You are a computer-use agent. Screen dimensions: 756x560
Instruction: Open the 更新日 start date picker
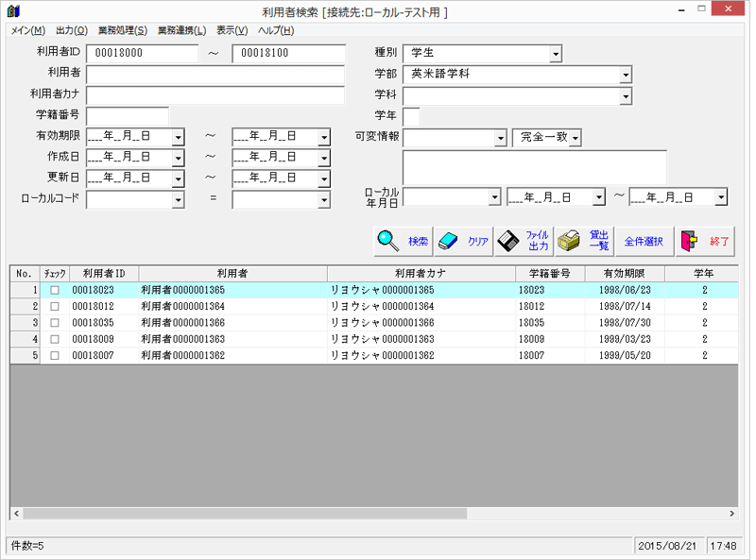pos(178,178)
